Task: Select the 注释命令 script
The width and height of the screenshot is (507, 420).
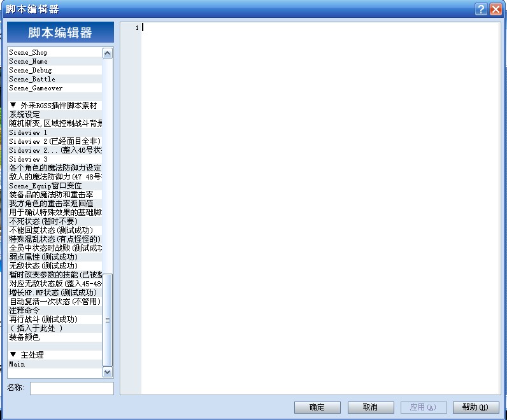Action: 55,311
